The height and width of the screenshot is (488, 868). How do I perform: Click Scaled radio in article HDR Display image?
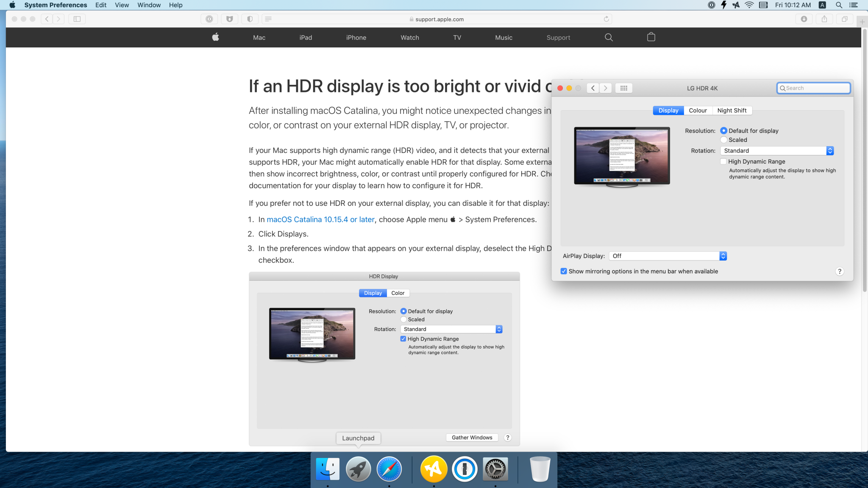(x=403, y=319)
